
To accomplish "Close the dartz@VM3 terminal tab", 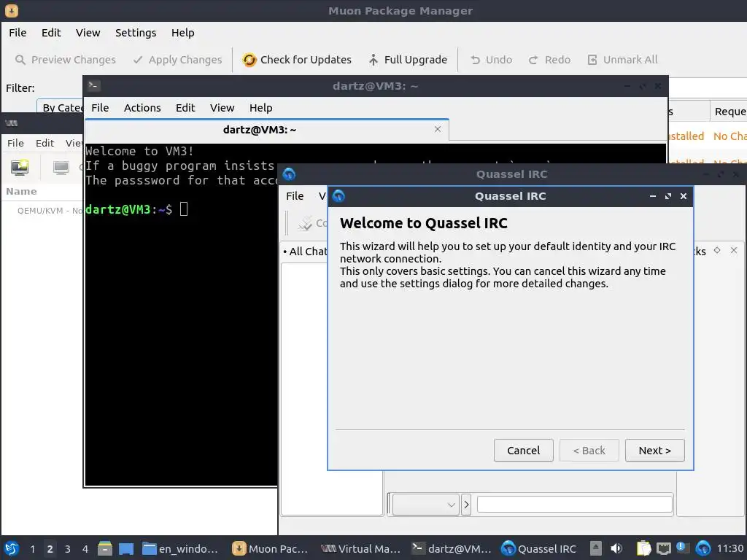I will point(438,129).
